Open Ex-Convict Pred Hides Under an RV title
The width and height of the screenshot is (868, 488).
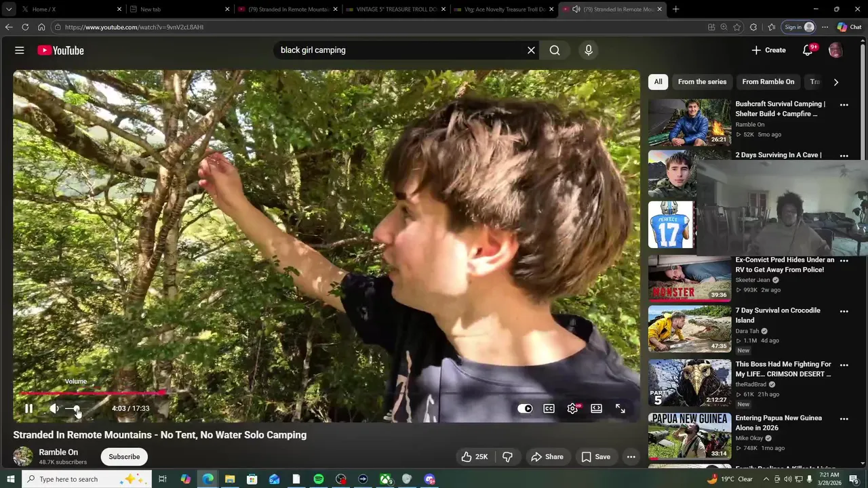pyautogui.click(x=785, y=265)
